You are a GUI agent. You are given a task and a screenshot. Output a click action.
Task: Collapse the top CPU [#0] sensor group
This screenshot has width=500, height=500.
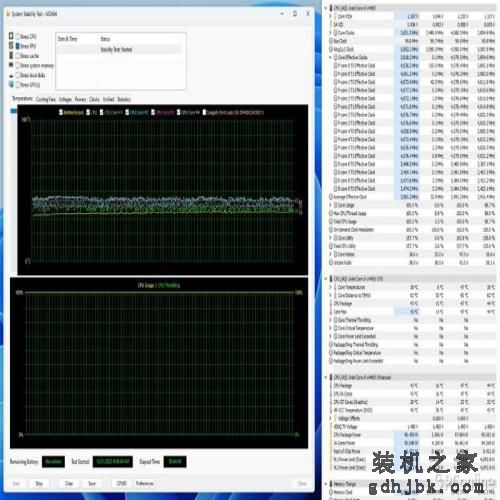[326, 8]
